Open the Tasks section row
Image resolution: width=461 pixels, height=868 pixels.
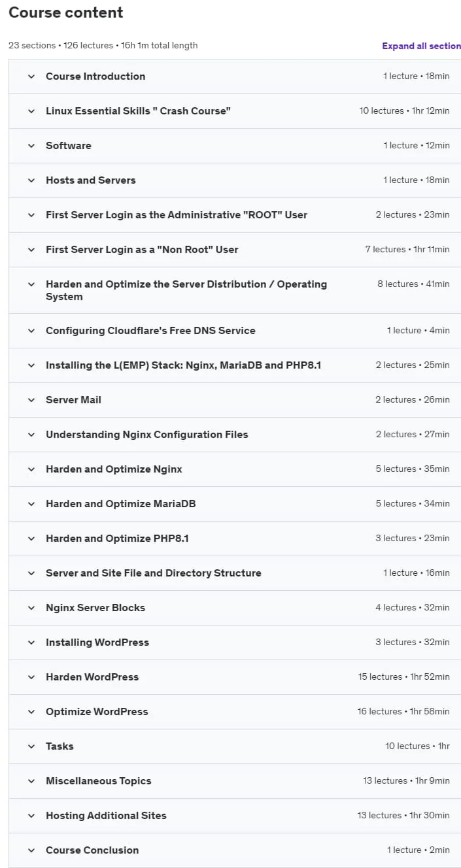pyautogui.click(x=235, y=746)
